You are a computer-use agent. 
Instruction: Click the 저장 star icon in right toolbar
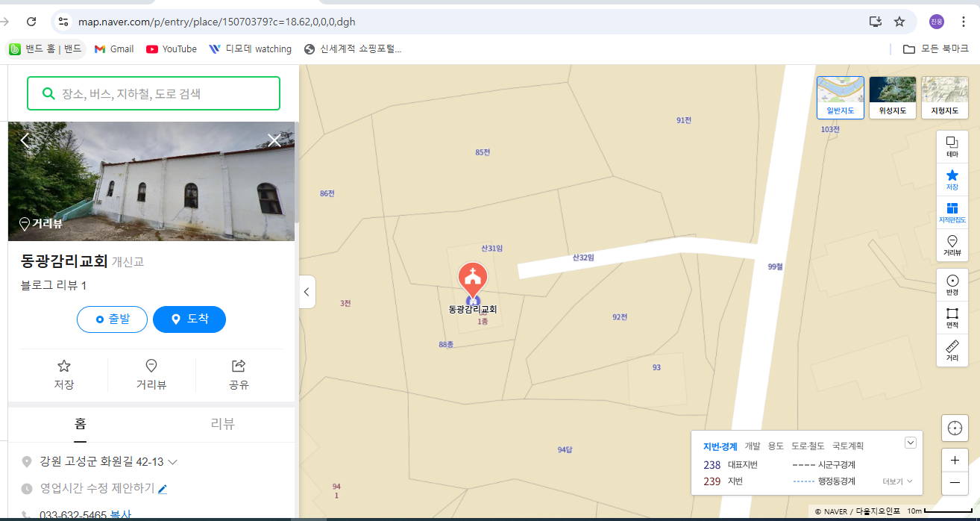coord(952,179)
